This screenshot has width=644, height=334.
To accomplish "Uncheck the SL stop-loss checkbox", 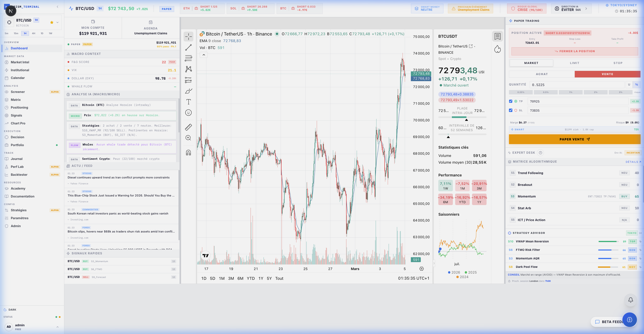I will [x=510, y=110].
